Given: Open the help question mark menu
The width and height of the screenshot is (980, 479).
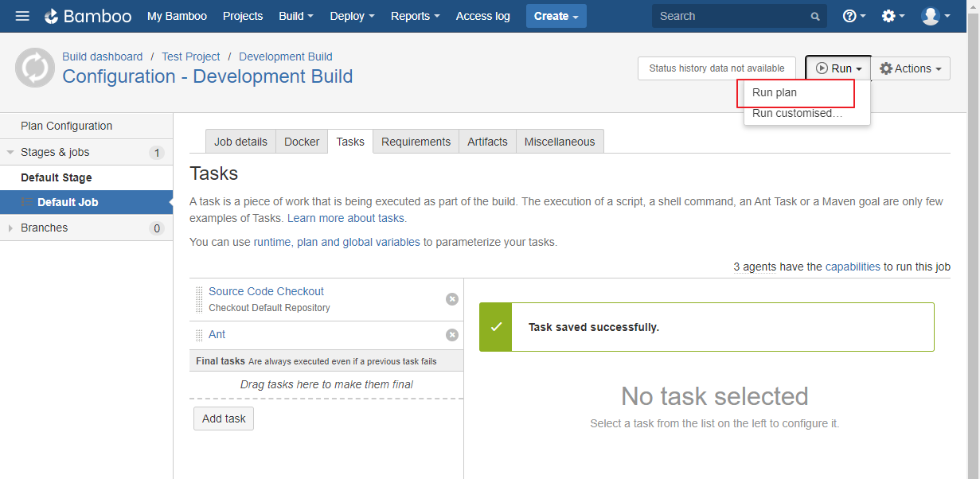Looking at the screenshot, I should [x=855, y=16].
